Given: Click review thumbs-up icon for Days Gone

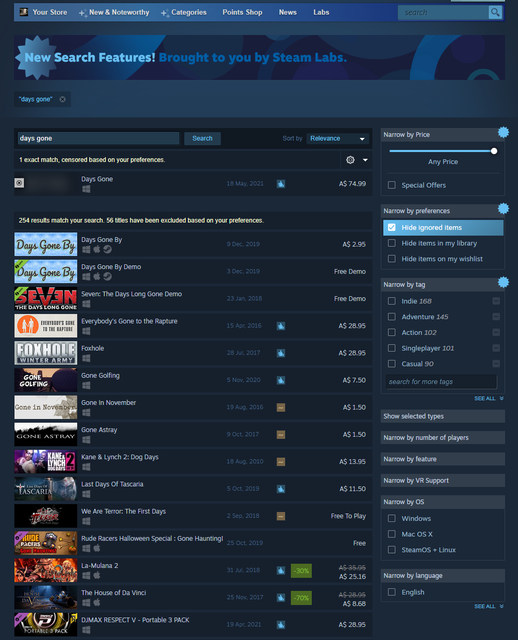Looking at the screenshot, I should (x=281, y=184).
